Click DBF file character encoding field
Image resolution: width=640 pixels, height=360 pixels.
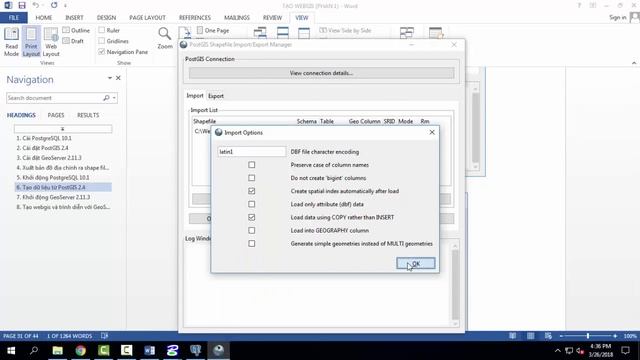click(251, 151)
